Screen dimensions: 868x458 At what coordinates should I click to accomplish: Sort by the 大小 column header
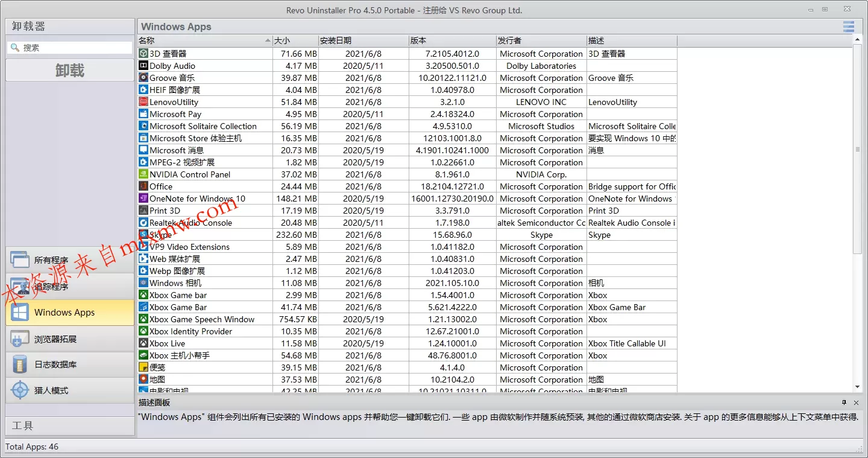click(x=295, y=41)
